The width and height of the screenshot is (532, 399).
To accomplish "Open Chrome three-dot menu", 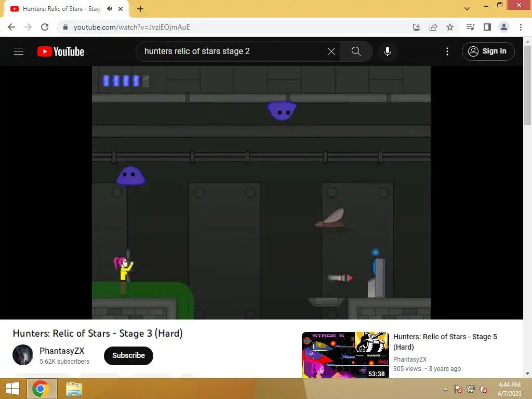I will (521, 27).
